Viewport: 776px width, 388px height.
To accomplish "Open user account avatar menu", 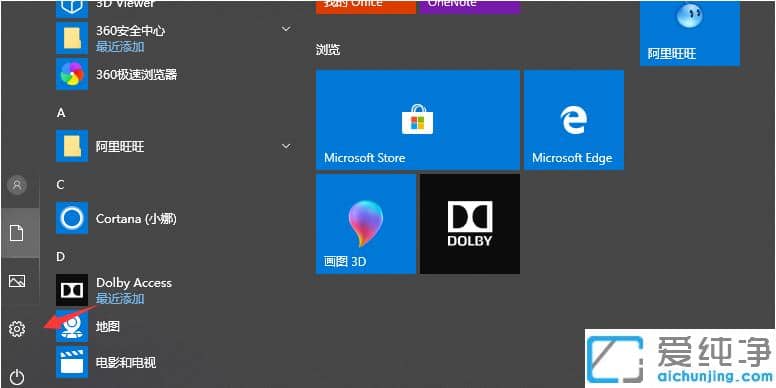I will click(x=17, y=185).
